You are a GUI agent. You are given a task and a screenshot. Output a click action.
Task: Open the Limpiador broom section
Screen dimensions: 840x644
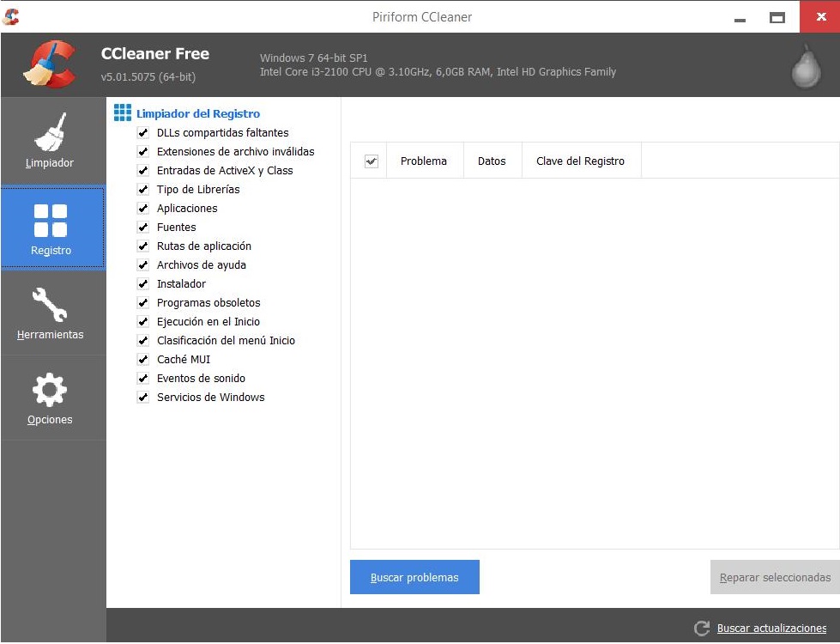53,141
